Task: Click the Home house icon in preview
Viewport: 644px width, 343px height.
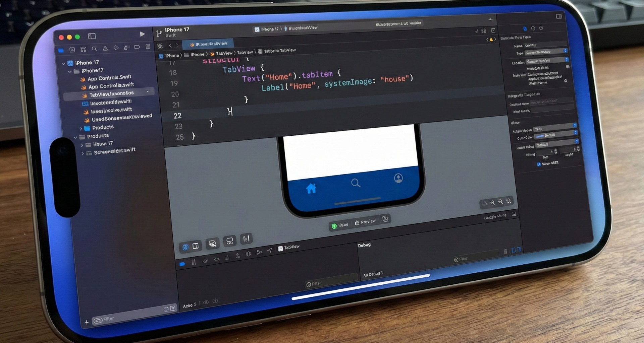Action: (x=311, y=189)
